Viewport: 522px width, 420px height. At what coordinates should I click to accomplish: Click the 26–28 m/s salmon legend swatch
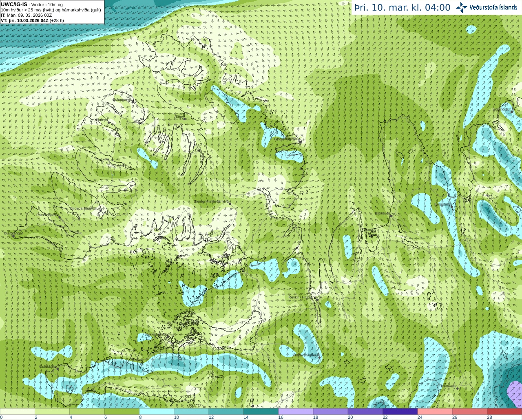470,411
